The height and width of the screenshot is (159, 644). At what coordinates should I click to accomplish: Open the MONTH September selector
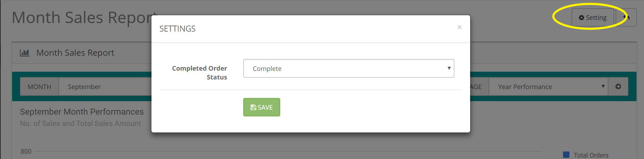point(105,87)
